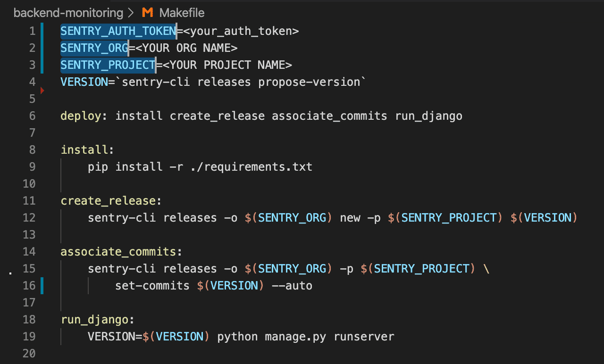604x364 pixels.
Task: Click the blue gutter bar next to line 1
Action: [x=42, y=31]
